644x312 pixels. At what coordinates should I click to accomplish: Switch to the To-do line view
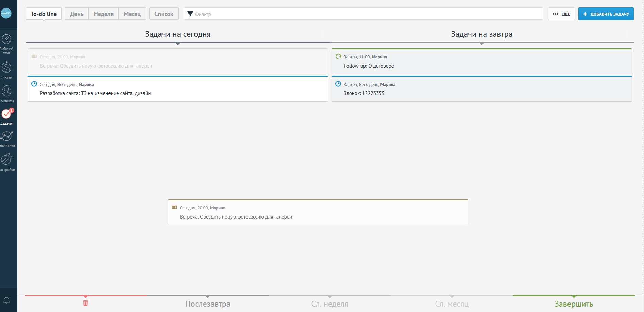coord(44,14)
